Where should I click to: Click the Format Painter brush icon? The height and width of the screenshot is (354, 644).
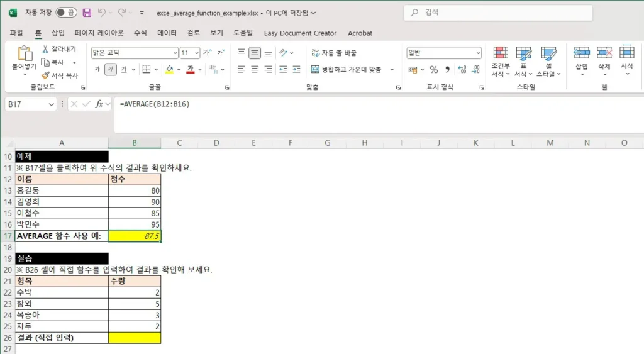pos(45,75)
